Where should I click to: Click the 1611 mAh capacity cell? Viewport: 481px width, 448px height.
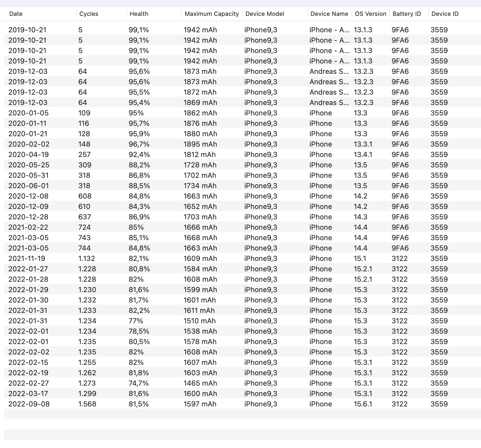199,310
